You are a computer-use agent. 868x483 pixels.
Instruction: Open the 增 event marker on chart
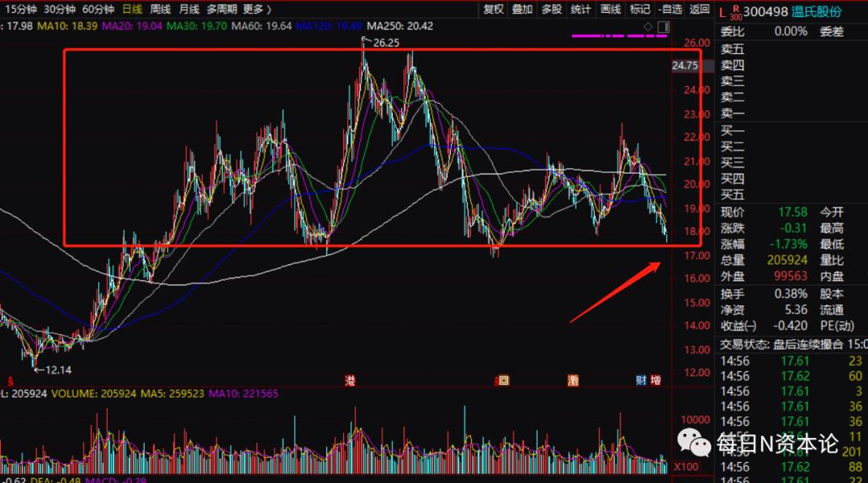tap(656, 381)
